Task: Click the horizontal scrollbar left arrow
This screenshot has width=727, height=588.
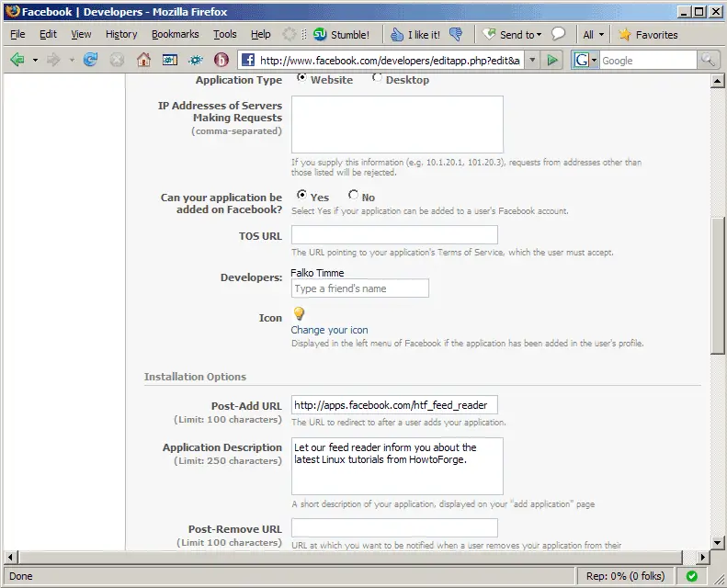Action: pos(12,557)
